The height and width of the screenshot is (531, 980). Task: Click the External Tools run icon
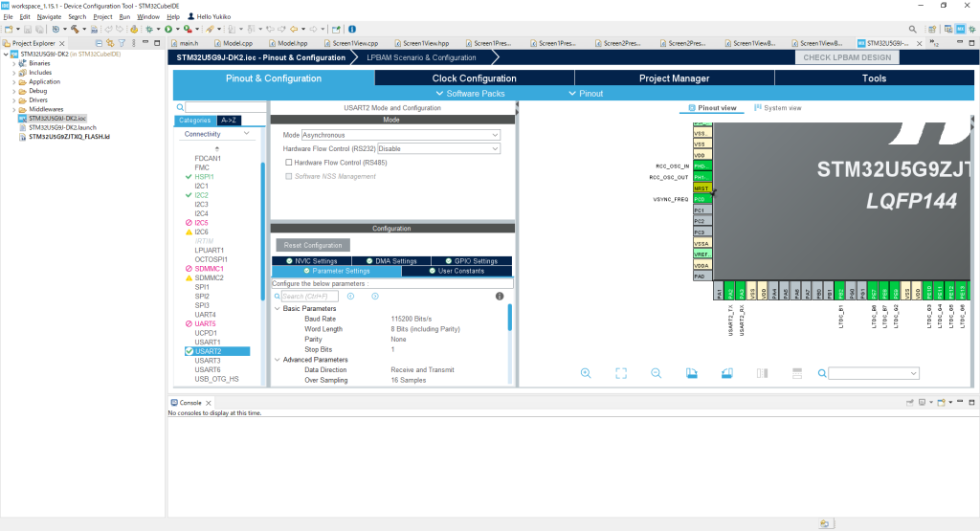click(x=188, y=29)
